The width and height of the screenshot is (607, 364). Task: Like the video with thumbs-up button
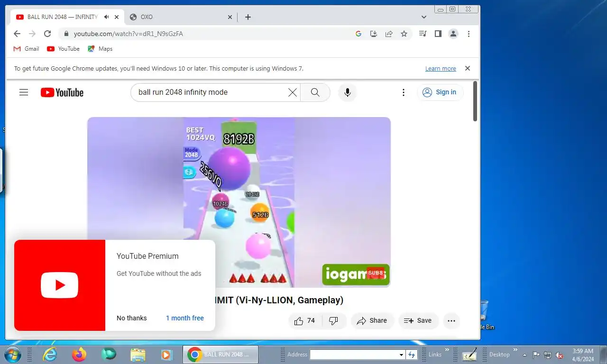tap(304, 321)
